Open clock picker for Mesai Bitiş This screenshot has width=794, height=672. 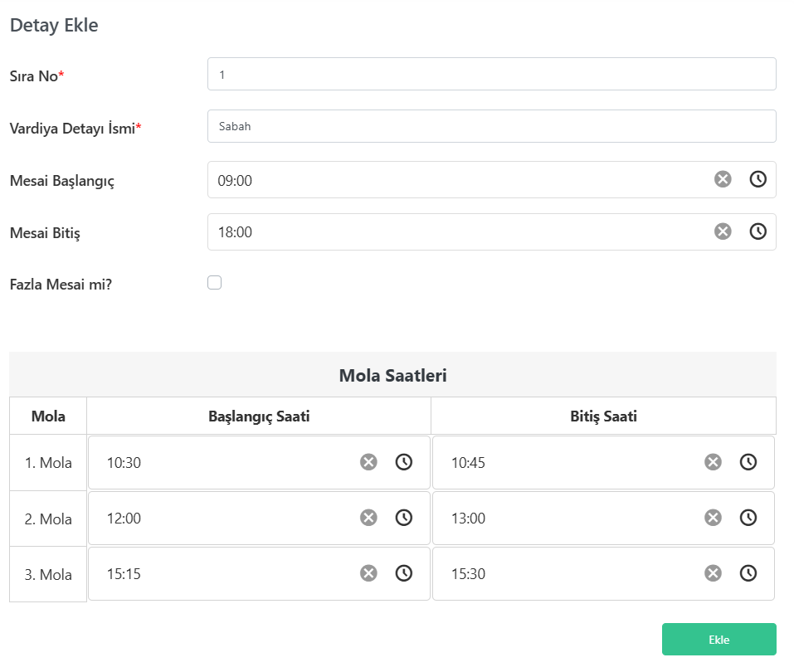tap(758, 231)
